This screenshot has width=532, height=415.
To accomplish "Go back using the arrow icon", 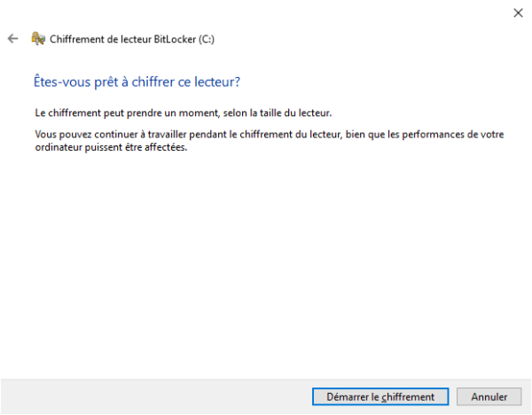I will (13, 39).
